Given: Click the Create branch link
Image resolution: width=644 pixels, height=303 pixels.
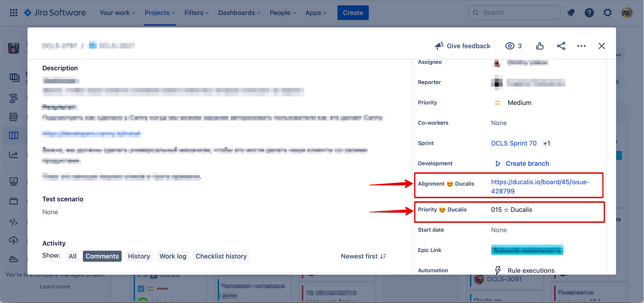Looking at the screenshot, I should point(527,164).
